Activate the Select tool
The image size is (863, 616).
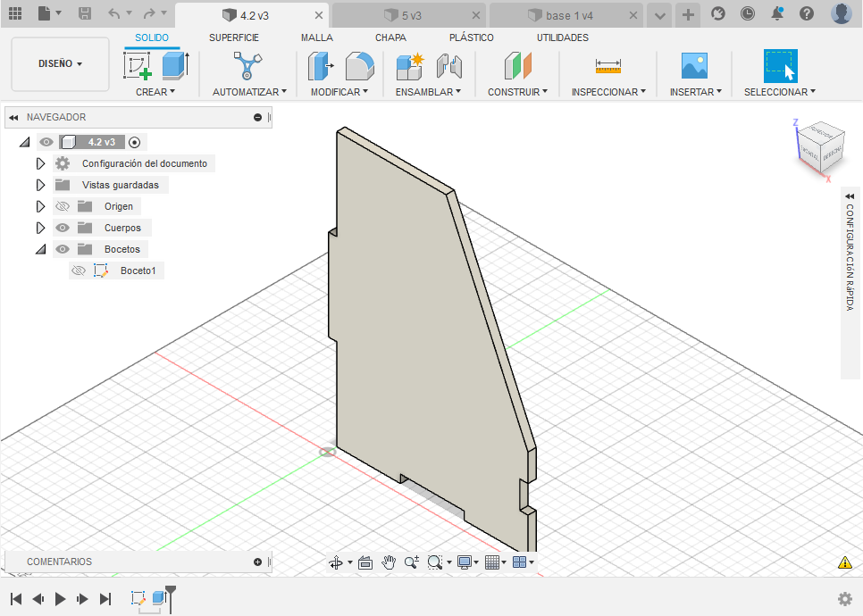click(781, 66)
